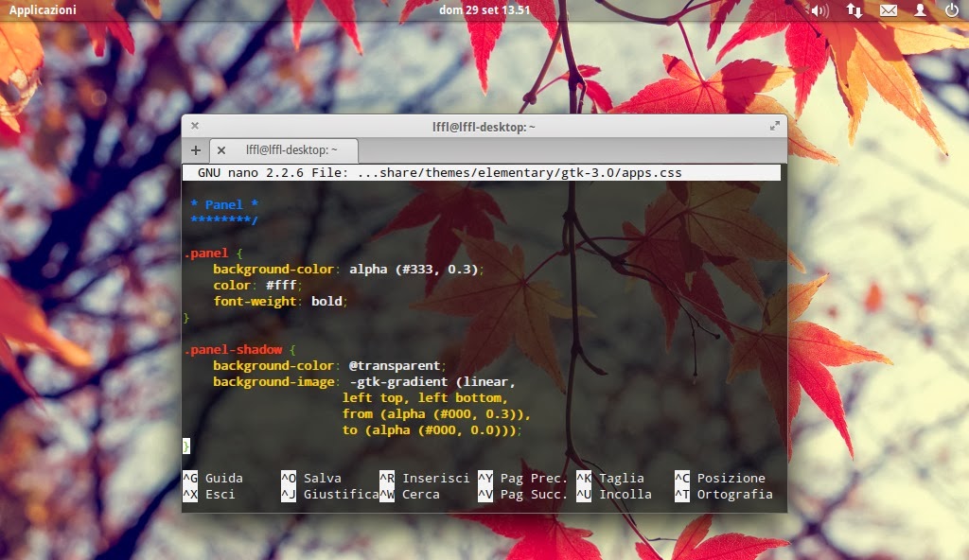Click the ^U Incolla shortcut
Viewport: 969px width, 560px height.
pyautogui.click(x=613, y=494)
